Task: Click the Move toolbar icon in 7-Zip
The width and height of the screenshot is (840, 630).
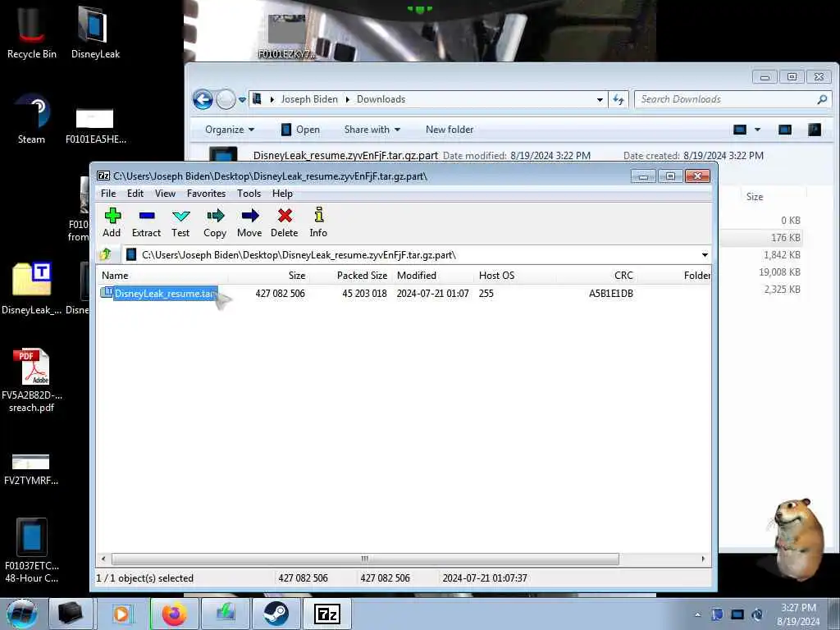Action: tap(249, 222)
